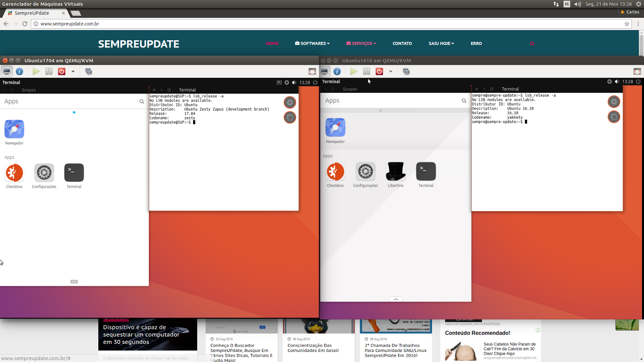Open shutdown options dropdown in Ubuntu1610 window
The image size is (644, 362).
pyautogui.click(x=390, y=72)
